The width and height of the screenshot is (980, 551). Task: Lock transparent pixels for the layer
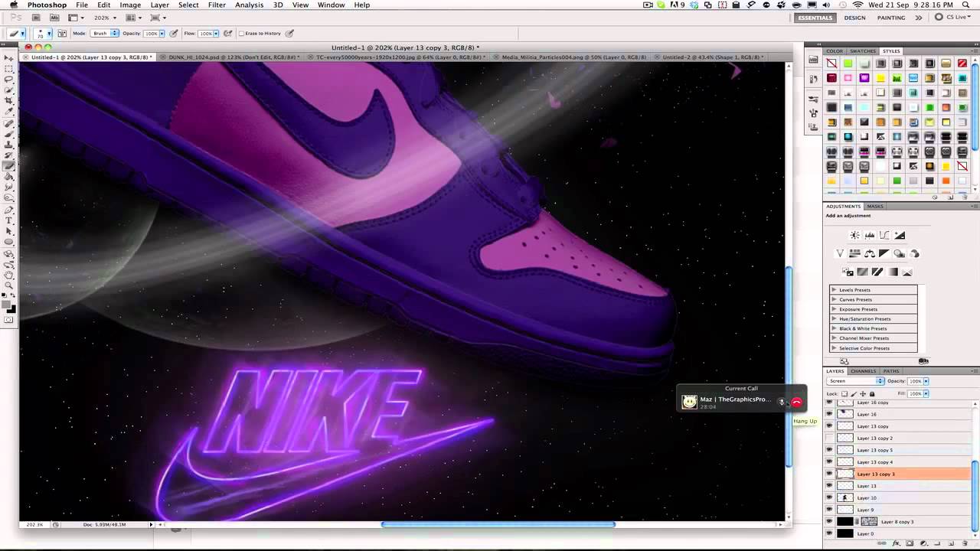844,393
